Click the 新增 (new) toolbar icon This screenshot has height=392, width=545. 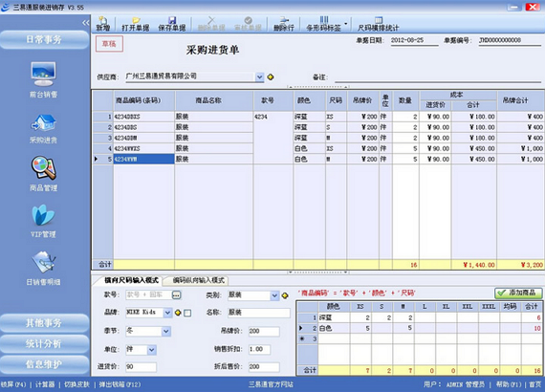pyautogui.click(x=103, y=24)
